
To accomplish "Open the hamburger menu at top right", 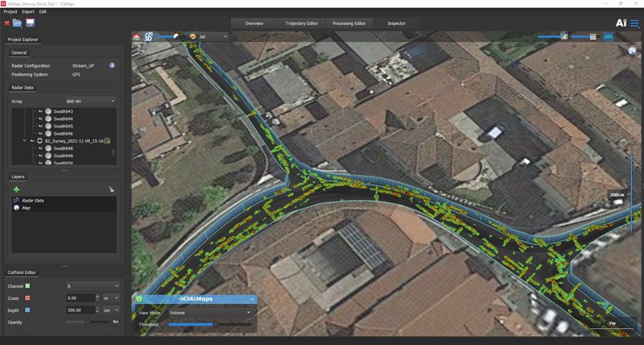I will 634,23.
